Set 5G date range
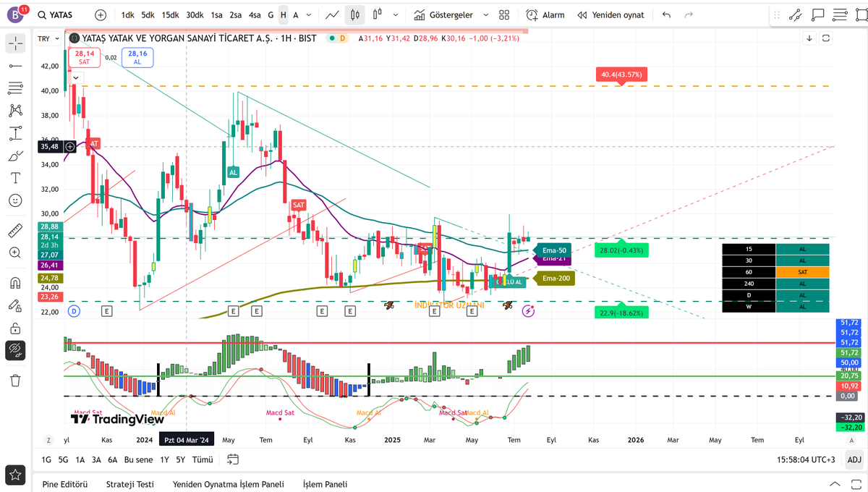Image resolution: width=868 pixels, height=492 pixels. pyautogui.click(x=64, y=459)
